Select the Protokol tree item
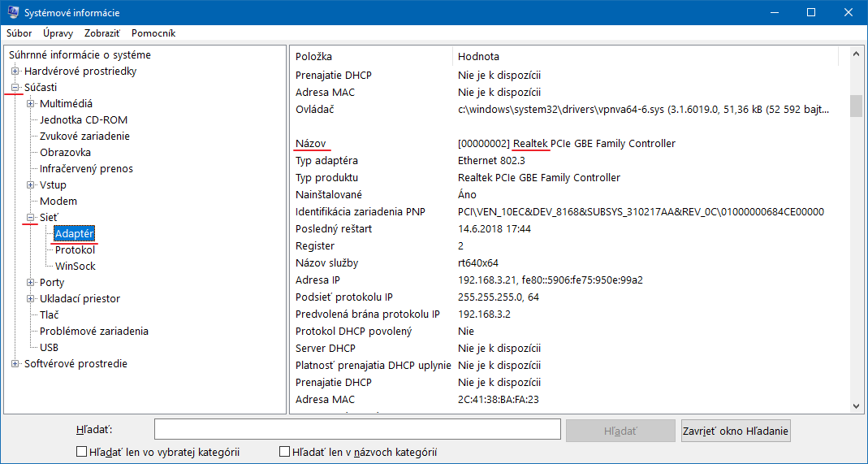This screenshot has width=868, height=464. tap(75, 249)
